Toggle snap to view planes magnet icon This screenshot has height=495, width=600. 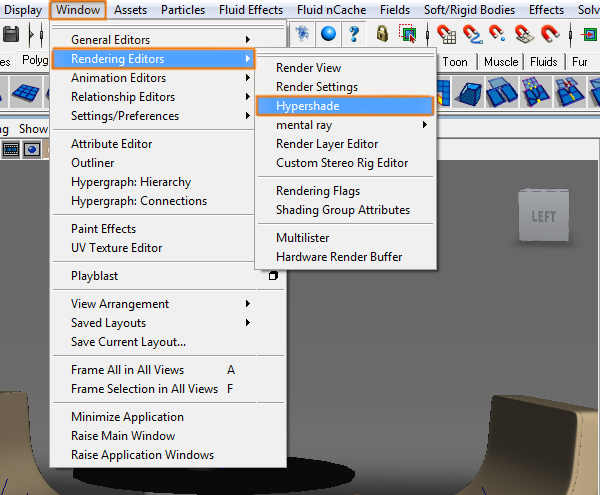pyautogui.click(x=524, y=34)
